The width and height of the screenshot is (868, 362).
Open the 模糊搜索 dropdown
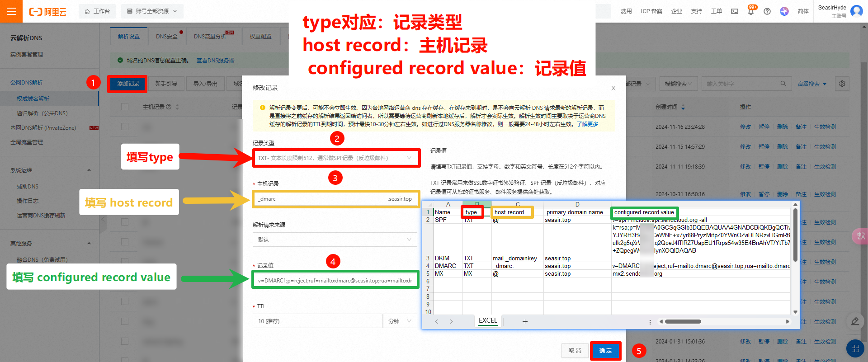point(678,84)
